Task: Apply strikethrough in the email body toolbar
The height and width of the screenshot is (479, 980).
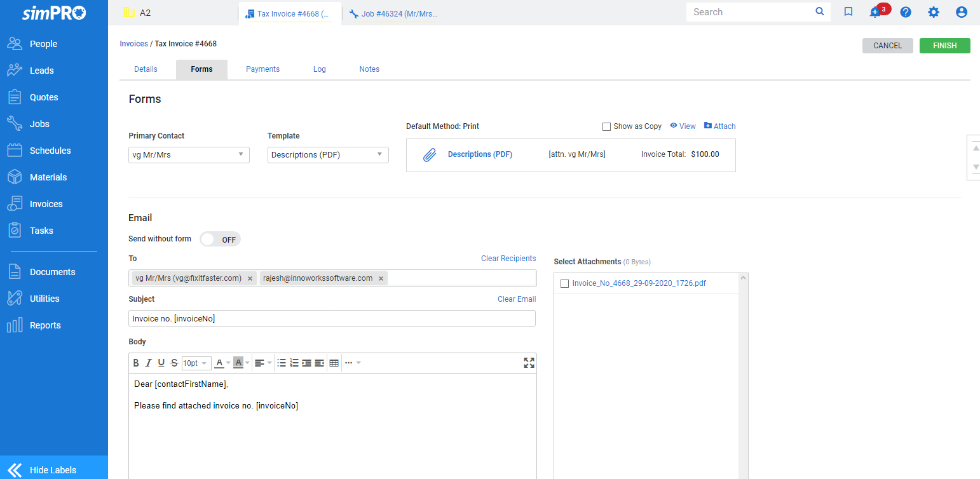Action: click(174, 363)
